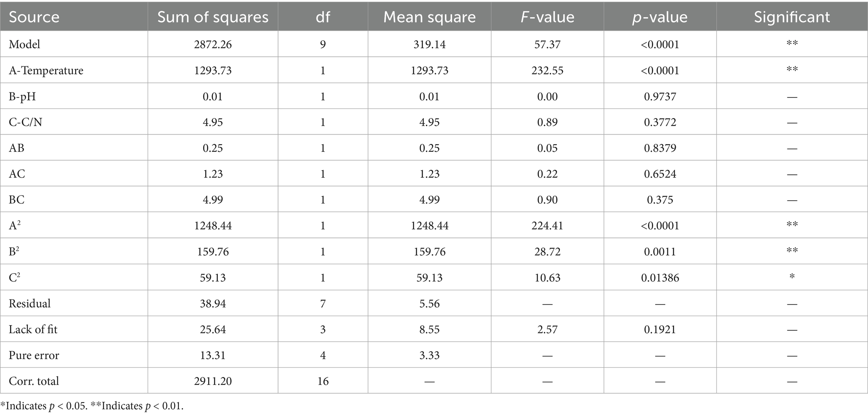This screenshot has width=868, height=416.
Task: Click the value 2872.26 in Model row
Action: coord(213,44)
